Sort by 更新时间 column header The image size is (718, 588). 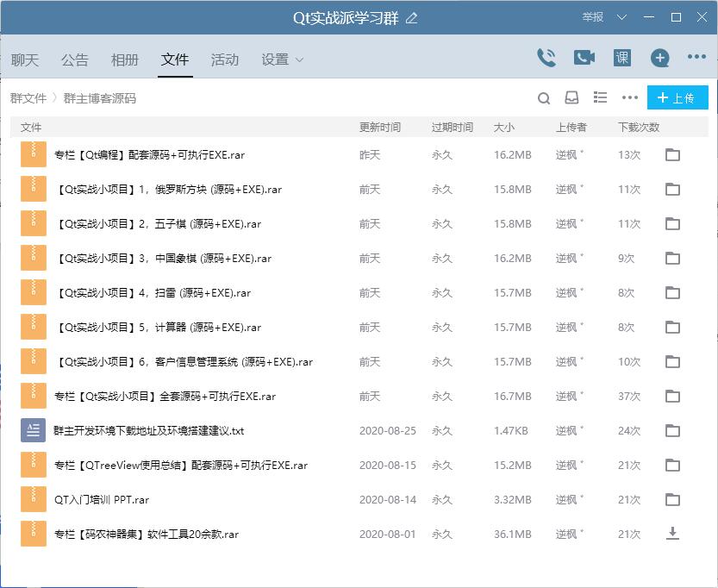[x=379, y=127]
